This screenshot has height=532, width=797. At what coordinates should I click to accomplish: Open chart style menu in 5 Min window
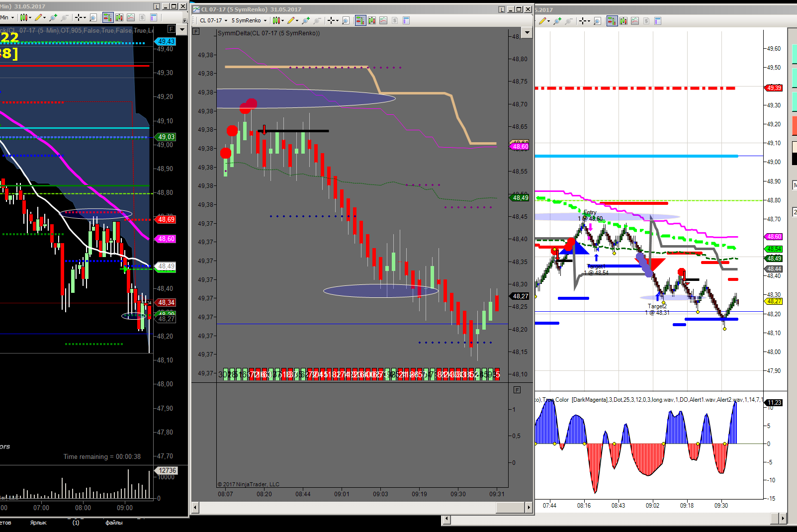point(23,17)
